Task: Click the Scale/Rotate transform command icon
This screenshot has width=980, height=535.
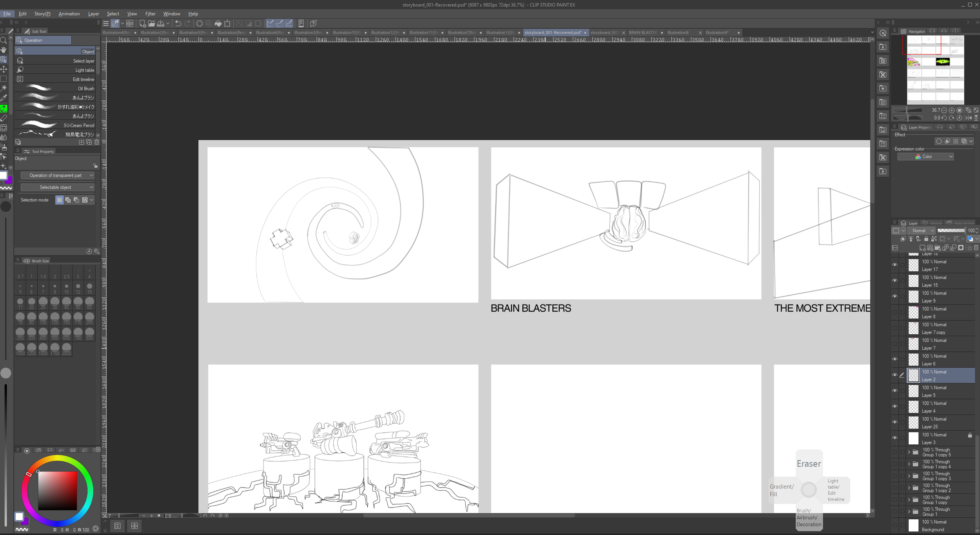Action: click(x=227, y=24)
